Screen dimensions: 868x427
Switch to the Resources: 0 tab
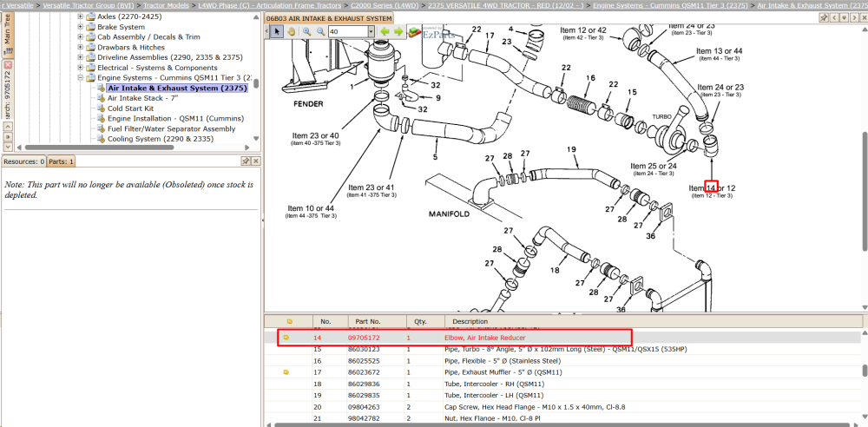23,161
